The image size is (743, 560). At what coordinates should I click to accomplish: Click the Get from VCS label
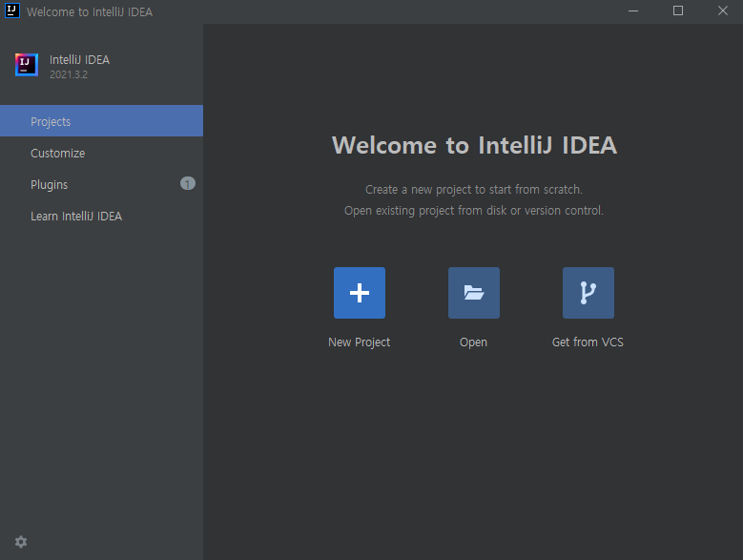coord(588,342)
